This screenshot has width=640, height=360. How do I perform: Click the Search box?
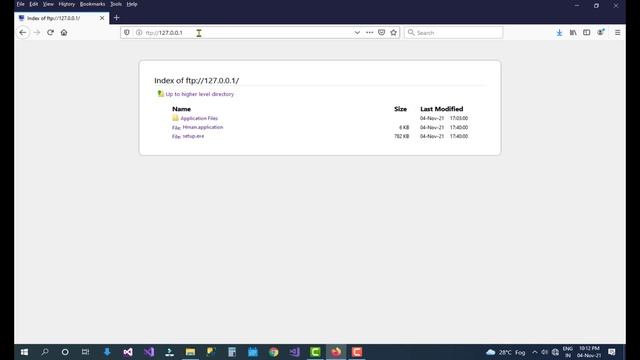[x=453, y=33]
